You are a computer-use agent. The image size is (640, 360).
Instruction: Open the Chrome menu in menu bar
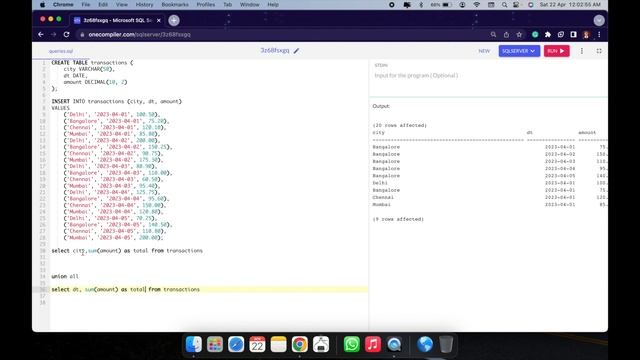[x=63, y=4]
